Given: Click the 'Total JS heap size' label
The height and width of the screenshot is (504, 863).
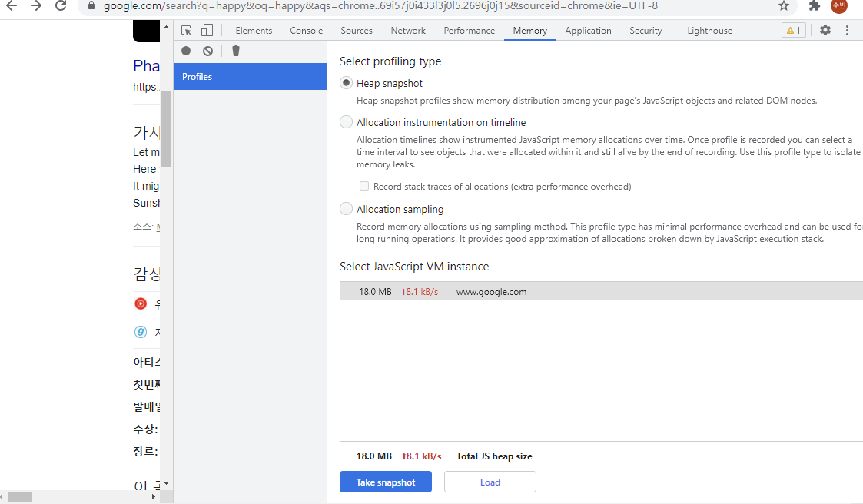Looking at the screenshot, I should tap(494, 456).
